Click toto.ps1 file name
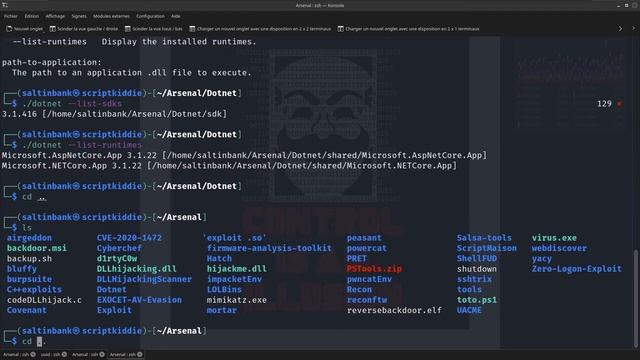The image size is (640, 360). [x=477, y=300]
